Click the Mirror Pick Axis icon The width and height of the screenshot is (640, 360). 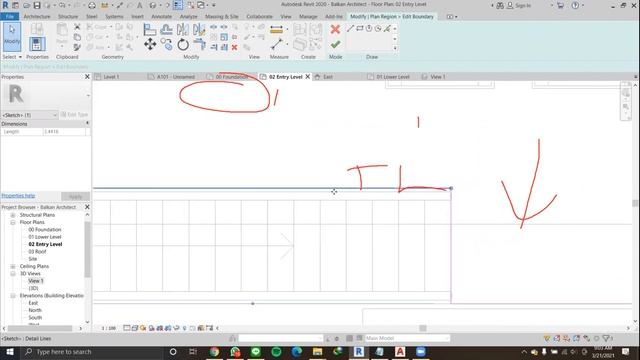183,29
